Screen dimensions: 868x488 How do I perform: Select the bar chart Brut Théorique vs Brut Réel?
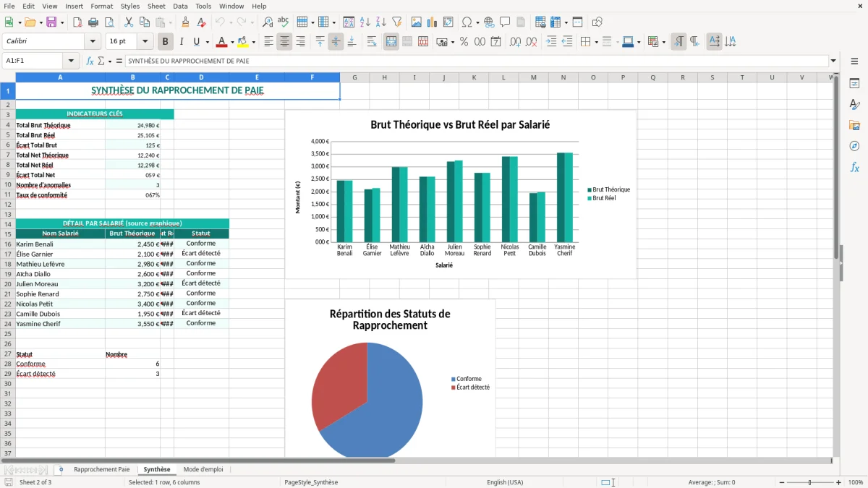[461, 194]
